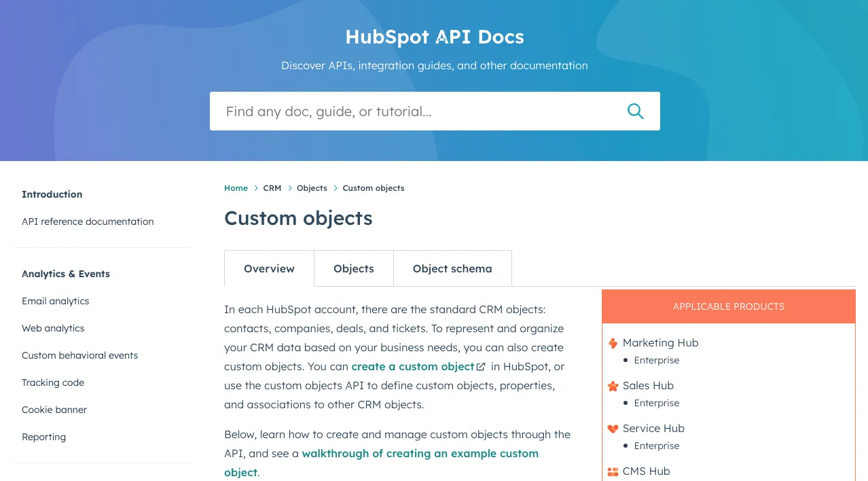868x481 pixels.
Task: Click the Introduction sidebar heading
Action: pyautogui.click(x=52, y=194)
